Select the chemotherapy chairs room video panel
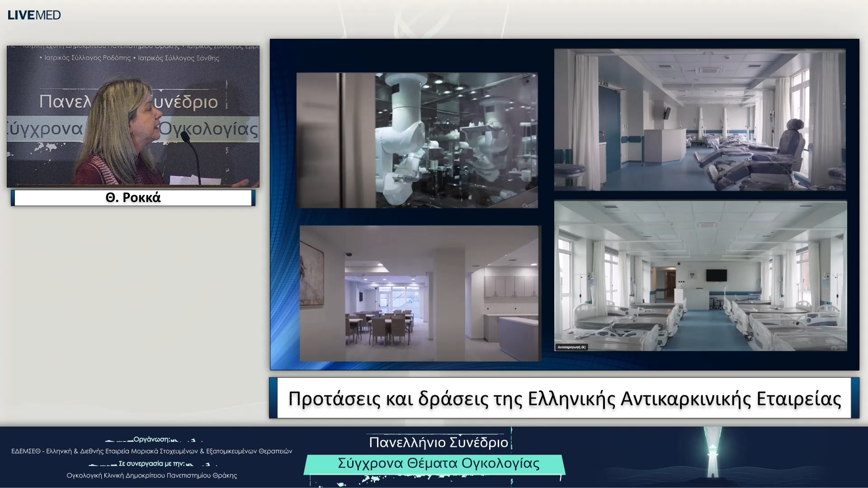The image size is (868, 488). [x=700, y=119]
